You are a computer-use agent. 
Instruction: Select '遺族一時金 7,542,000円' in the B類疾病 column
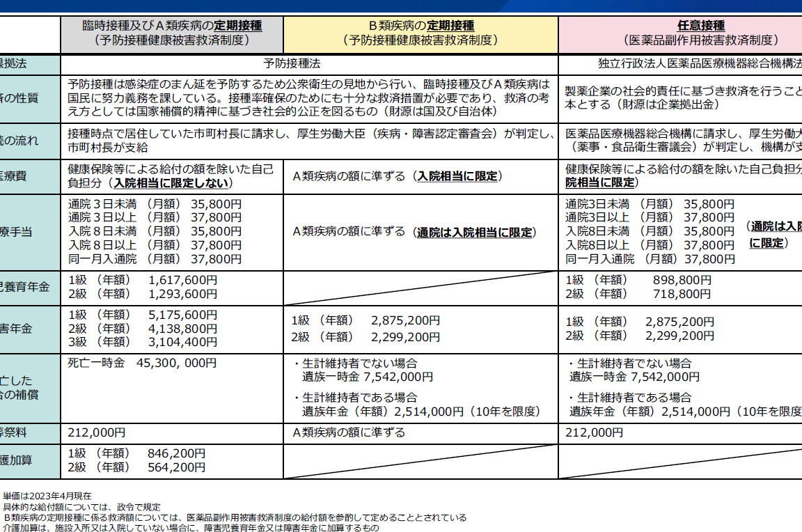368,377
